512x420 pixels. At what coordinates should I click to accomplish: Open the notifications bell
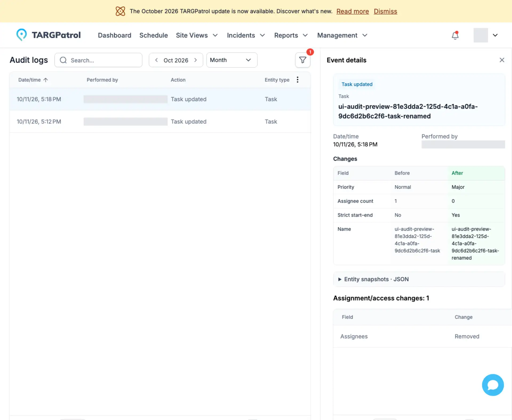coord(455,35)
